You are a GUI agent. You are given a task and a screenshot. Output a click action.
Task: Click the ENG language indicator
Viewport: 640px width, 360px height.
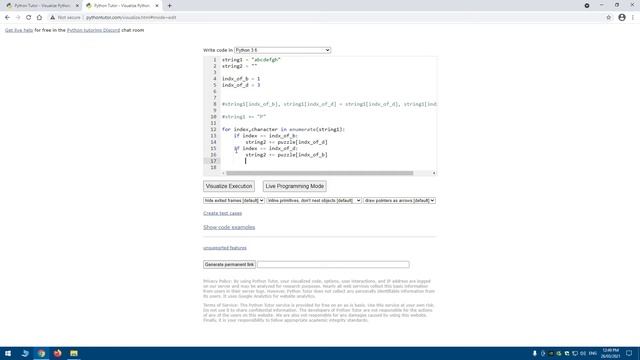pos(593,353)
